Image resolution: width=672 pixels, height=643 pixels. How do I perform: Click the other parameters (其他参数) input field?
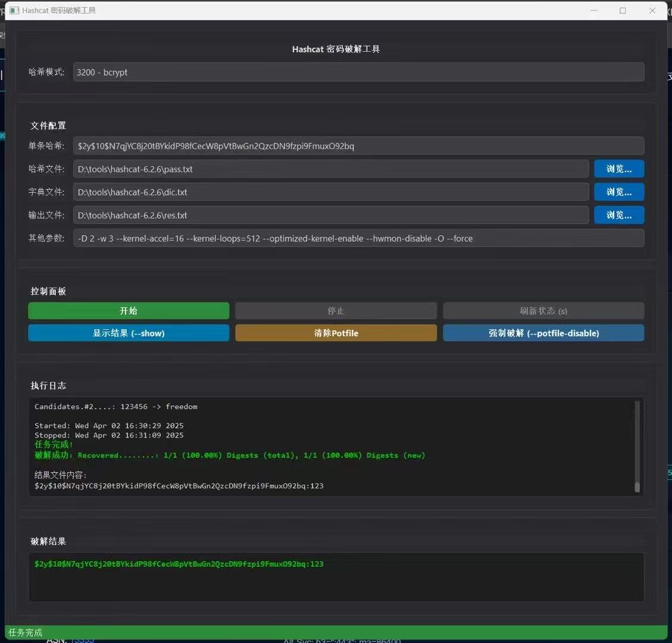358,238
